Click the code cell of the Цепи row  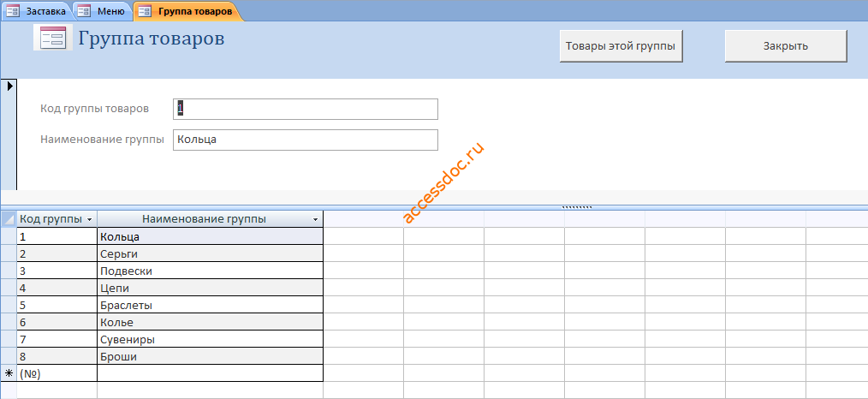point(57,289)
